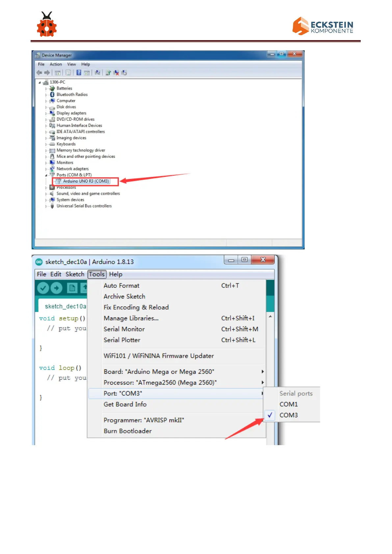Image resolution: width=392 pixels, height=554 pixels.
Task: Click the Bluetooth Radios icon in device tree
Action: pyautogui.click(x=52, y=94)
